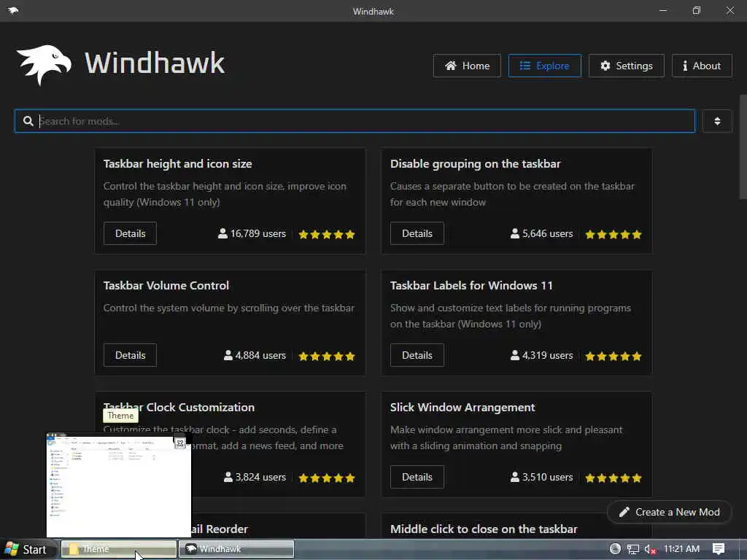Click the house icon on Home tab
The image size is (747, 560).
pos(451,66)
